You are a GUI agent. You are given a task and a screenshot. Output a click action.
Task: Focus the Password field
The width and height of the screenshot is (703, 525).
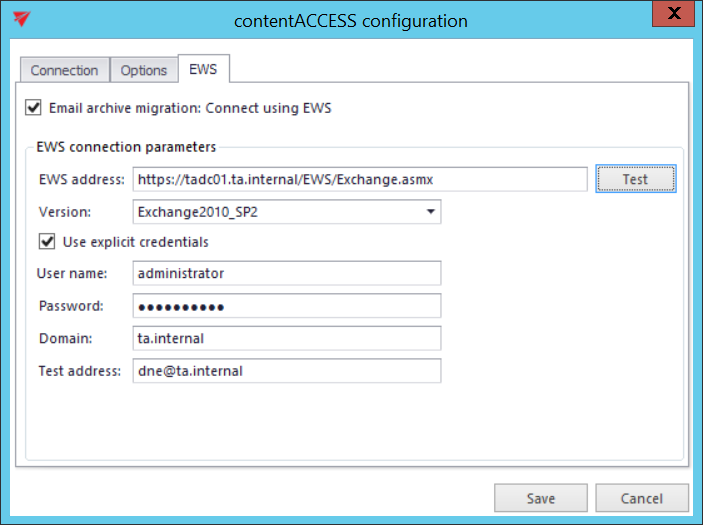(x=287, y=305)
